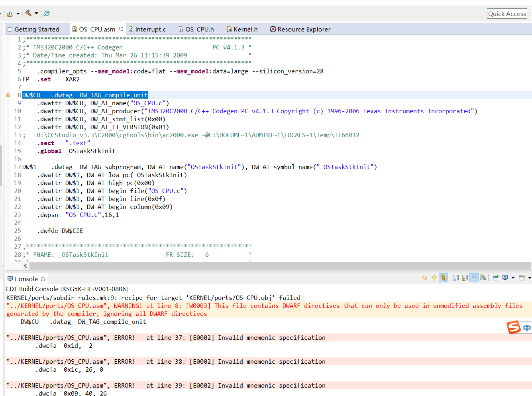
Task: Toggle Scroll Lock in console toolbar
Action: 465,278
